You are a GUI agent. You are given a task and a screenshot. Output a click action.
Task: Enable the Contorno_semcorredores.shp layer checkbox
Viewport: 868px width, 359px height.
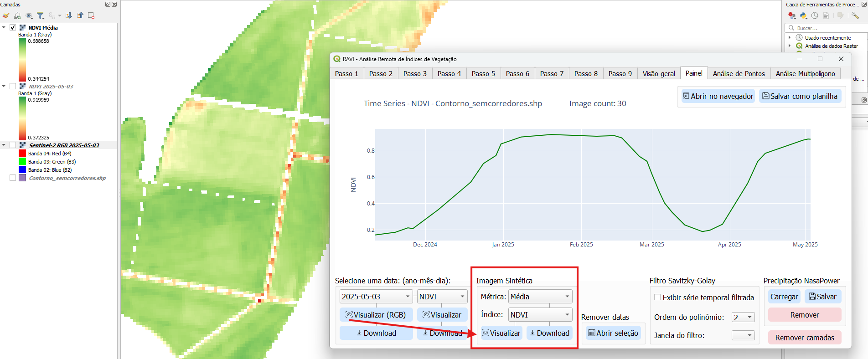tap(13, 178)
